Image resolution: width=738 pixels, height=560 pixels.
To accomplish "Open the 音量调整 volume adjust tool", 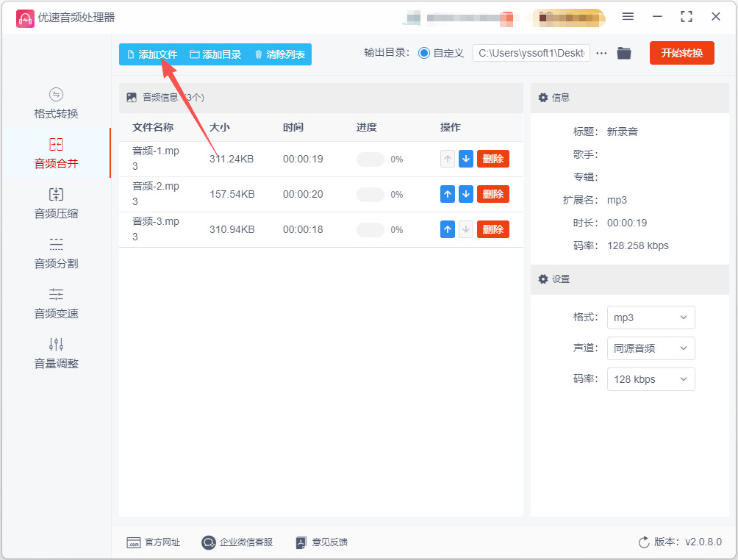I will point(56,353).
